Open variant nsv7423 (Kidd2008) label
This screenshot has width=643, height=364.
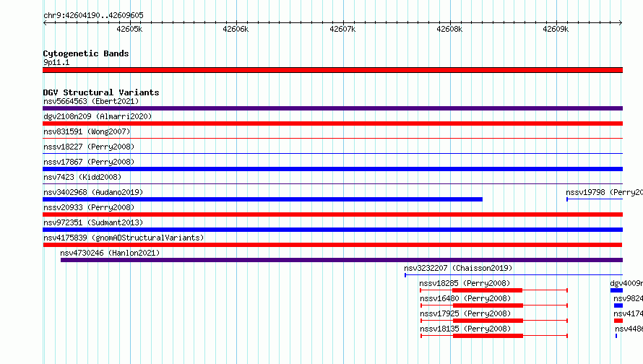point(82,177)
